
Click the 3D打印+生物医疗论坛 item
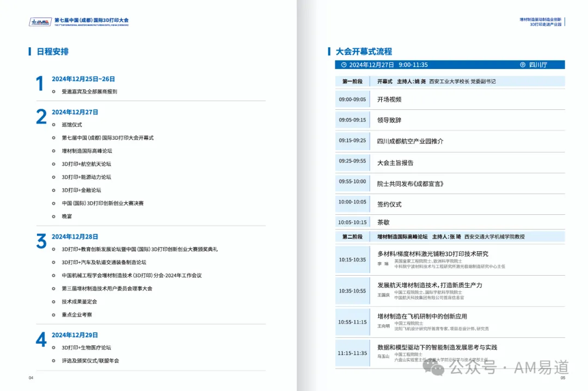click(x=86, y=348)
